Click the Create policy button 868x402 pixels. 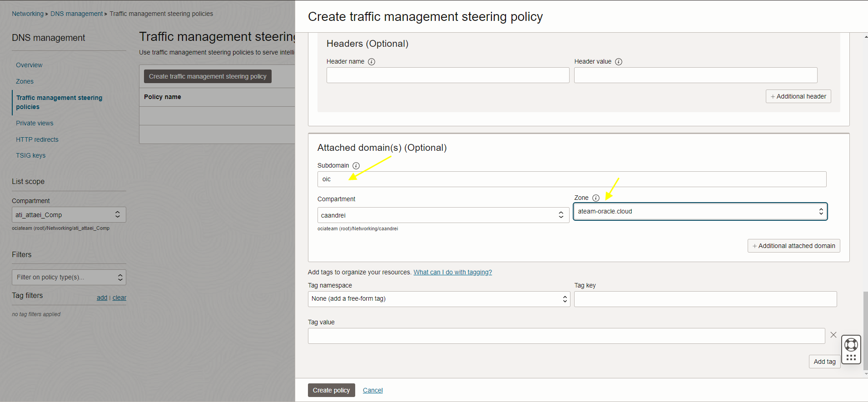coord(331,390)
